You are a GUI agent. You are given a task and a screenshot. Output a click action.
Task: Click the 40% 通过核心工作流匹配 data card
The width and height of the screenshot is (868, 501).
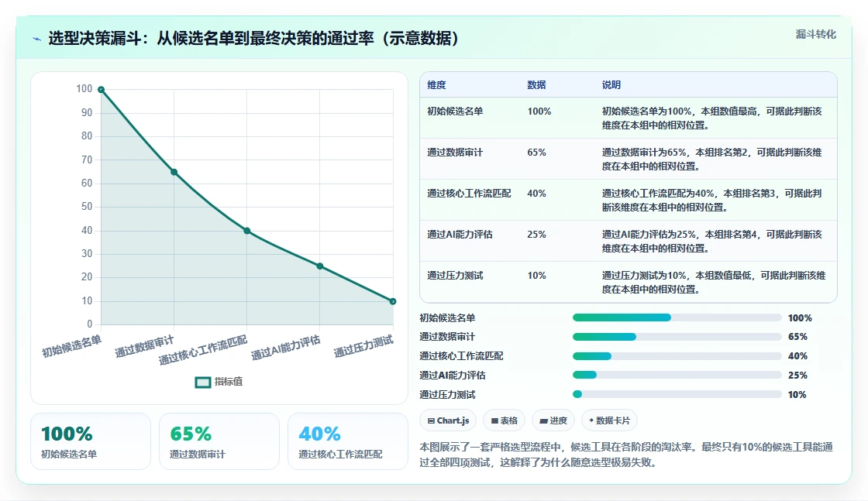pyautogui.click(x=348, y=441)
